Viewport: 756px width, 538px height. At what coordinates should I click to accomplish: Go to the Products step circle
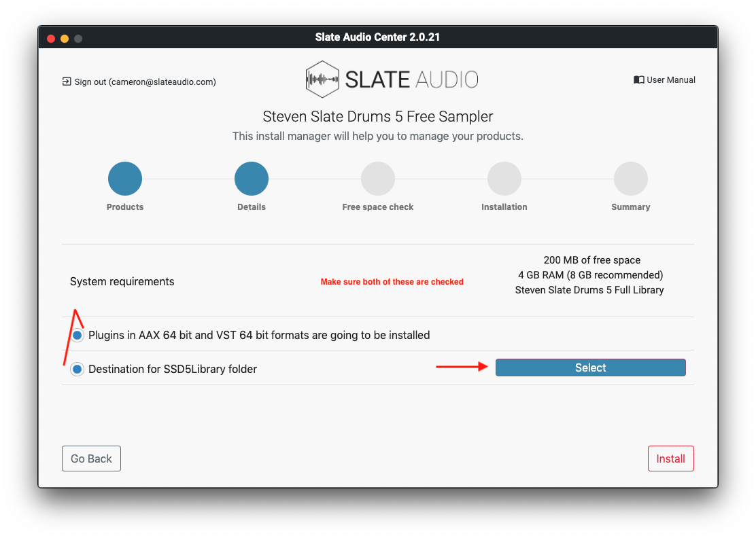[125, 179]
